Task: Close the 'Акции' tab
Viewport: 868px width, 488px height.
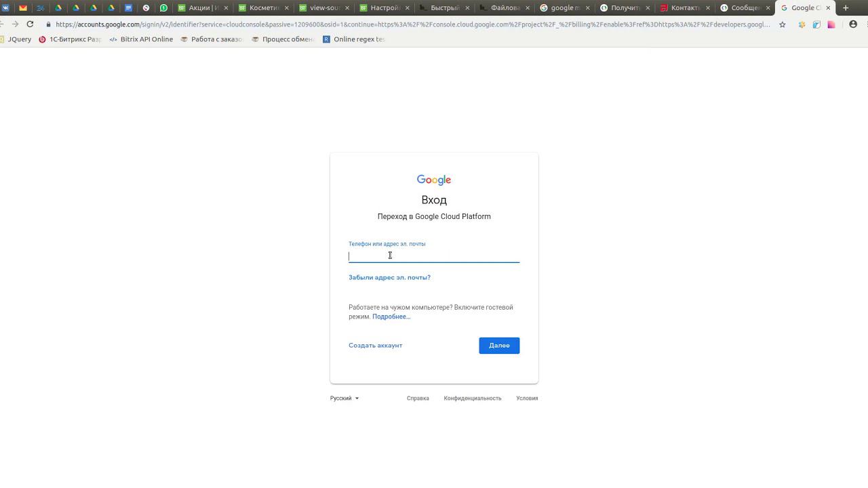Action: tap(226, 8)
